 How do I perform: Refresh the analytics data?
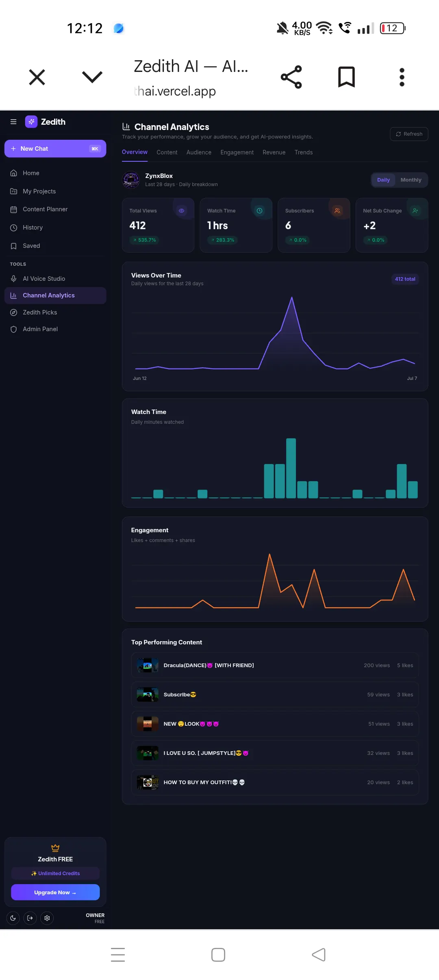point(409,134)
